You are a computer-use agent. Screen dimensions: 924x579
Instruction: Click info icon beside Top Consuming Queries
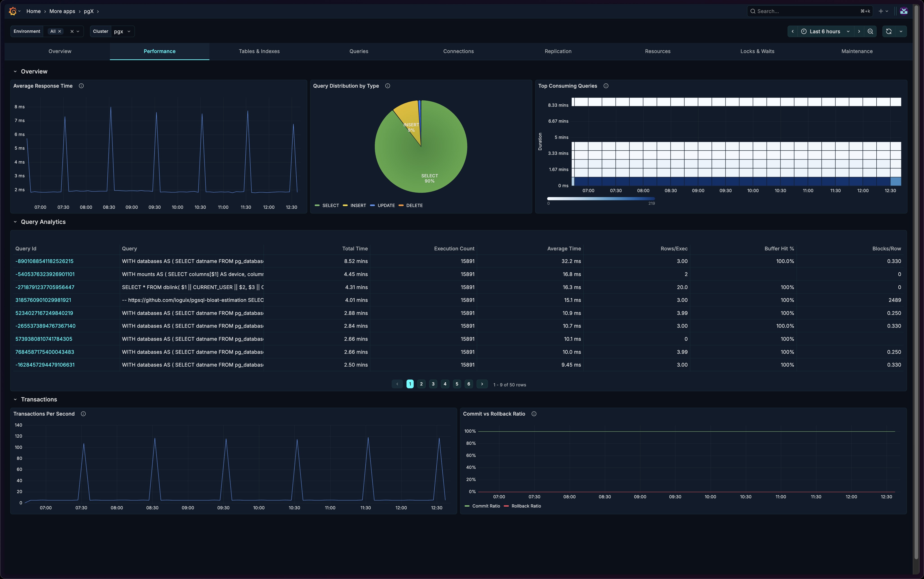click(x=606, y=86)
